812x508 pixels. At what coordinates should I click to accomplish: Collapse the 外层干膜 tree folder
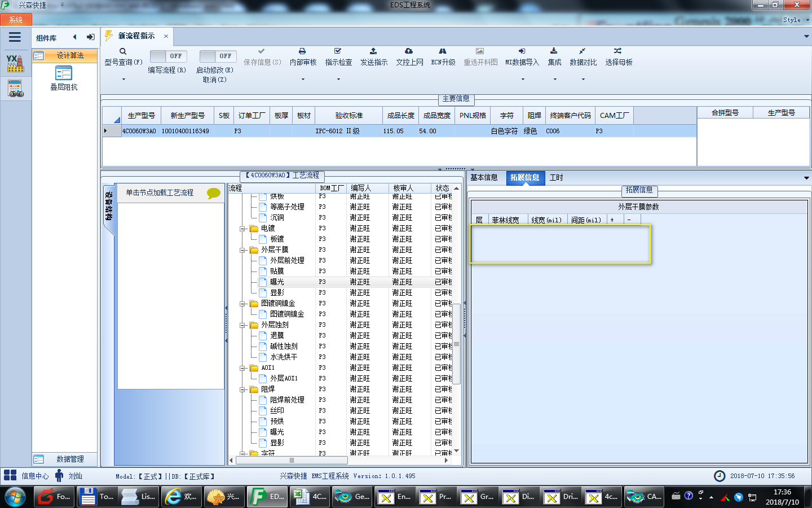[x=242, y=250]
